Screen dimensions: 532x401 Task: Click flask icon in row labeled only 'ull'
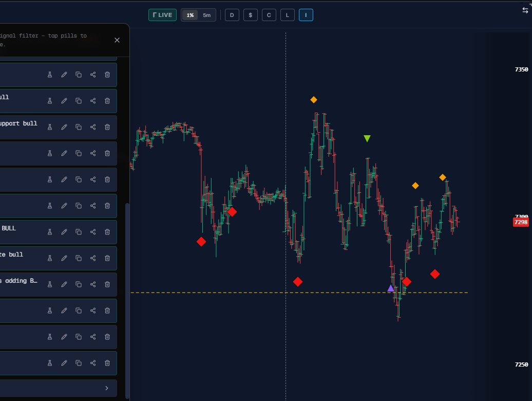pos(49,101)
